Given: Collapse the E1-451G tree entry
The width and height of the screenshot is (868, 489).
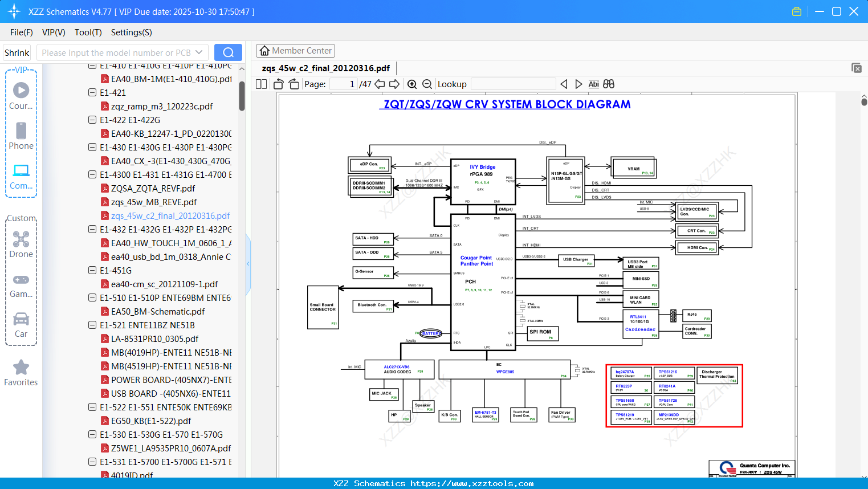Looking at the screenshot, I should click(x=92, y=270).
